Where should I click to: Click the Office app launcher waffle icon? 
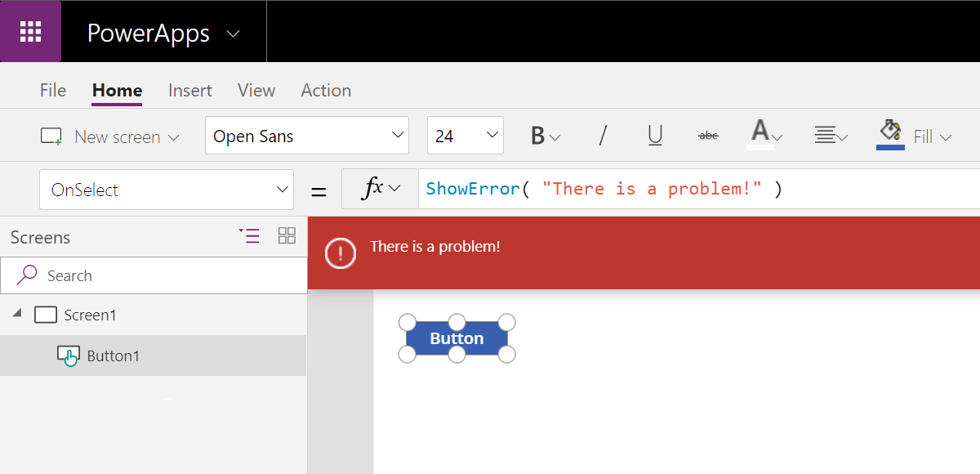[x=30, y=31]
